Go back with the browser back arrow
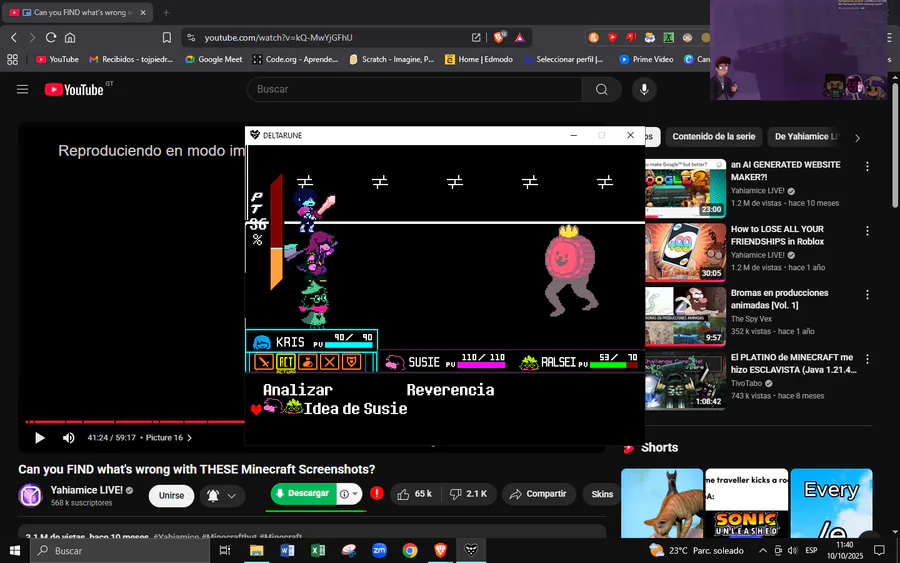This screenshot has width=900, height=563. 14,37
